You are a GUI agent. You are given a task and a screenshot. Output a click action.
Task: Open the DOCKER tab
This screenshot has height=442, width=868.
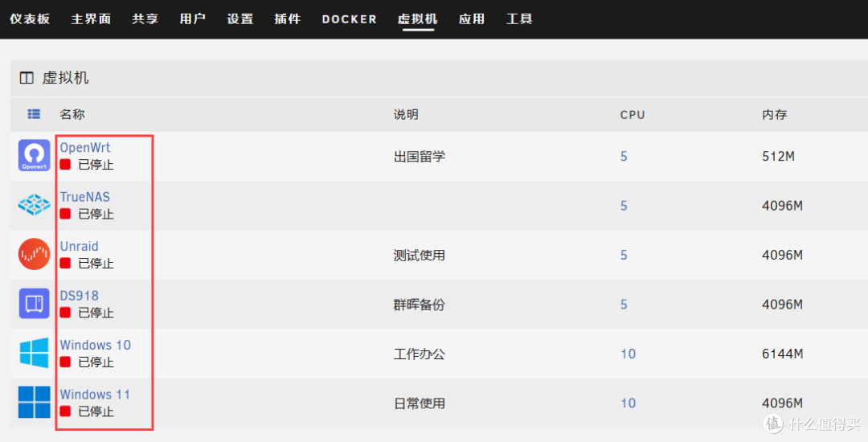[x=350, y=19]
